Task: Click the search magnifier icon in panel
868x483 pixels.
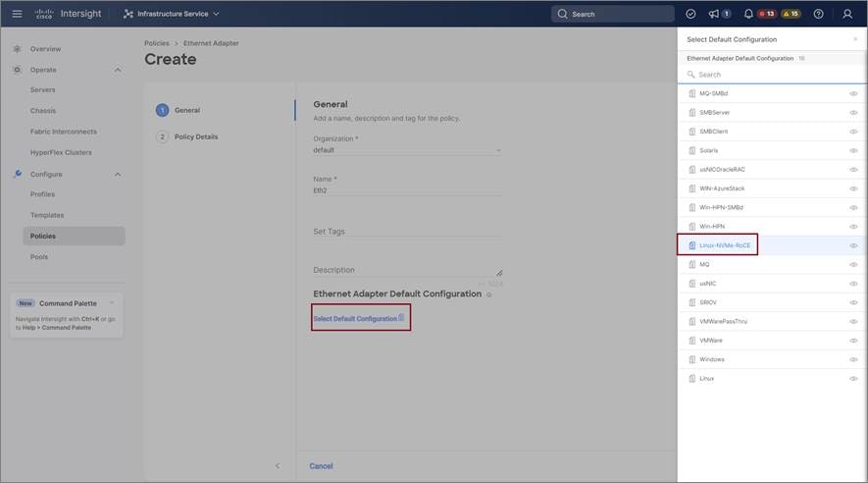Action: point(690,75)
